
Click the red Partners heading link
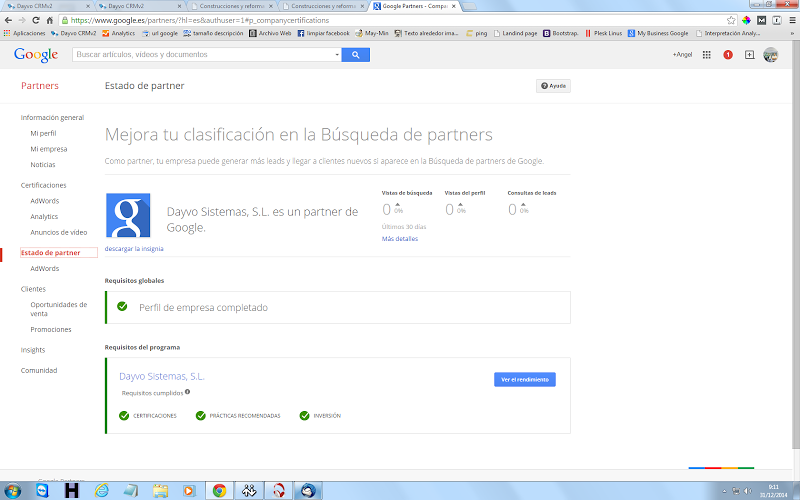point(40,86)
